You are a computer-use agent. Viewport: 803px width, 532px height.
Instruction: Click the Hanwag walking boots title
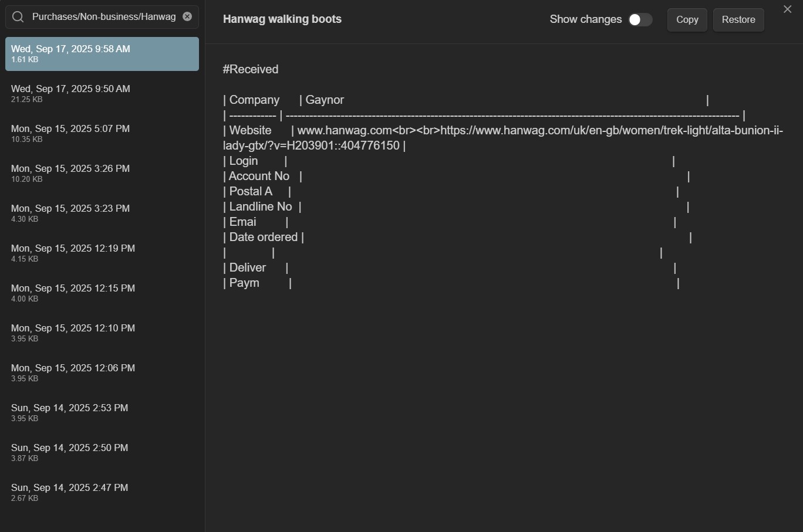[x=282, y=19]
